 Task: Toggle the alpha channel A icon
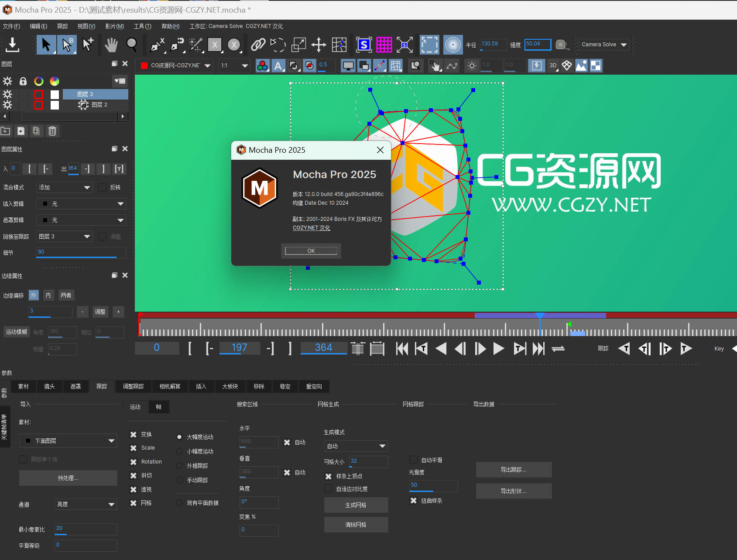278,66
